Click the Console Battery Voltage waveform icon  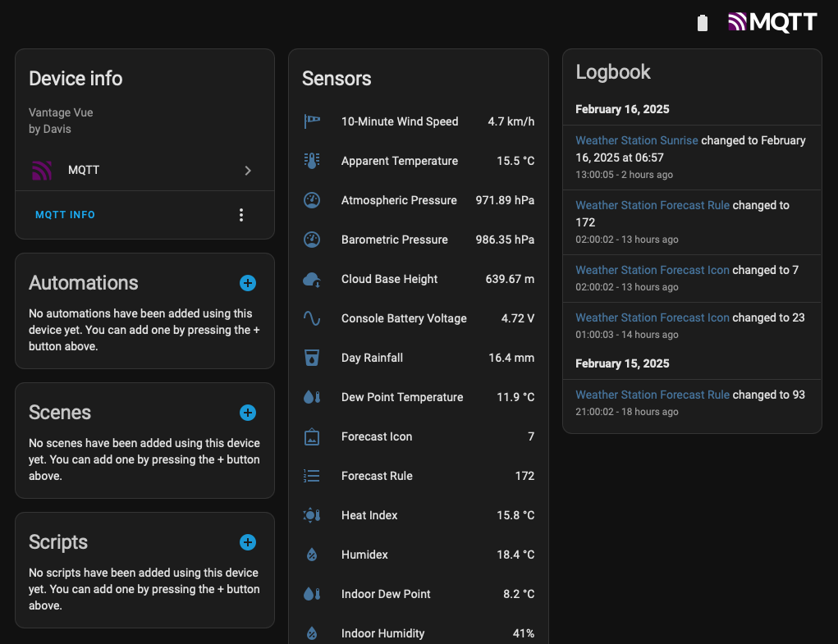(312, 317)
